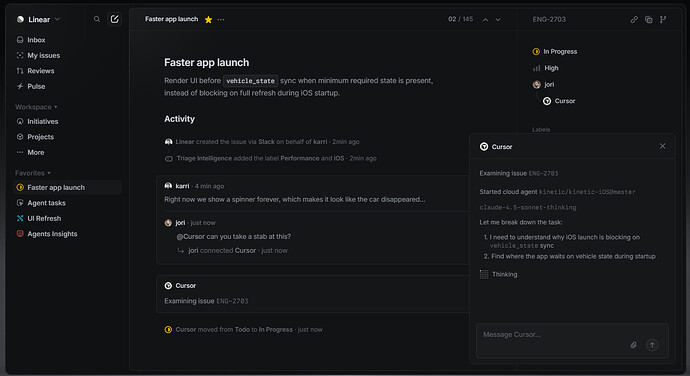Change assignee jori in properties
The height and width of the screenshot is (376, 690).
pos(544,85)
